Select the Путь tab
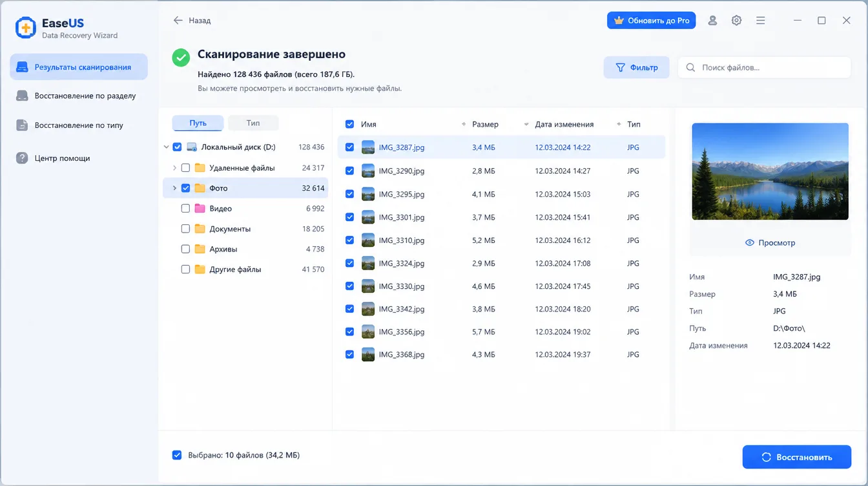The height and width of the screenshot is (486, 868). tap(198, 123)
